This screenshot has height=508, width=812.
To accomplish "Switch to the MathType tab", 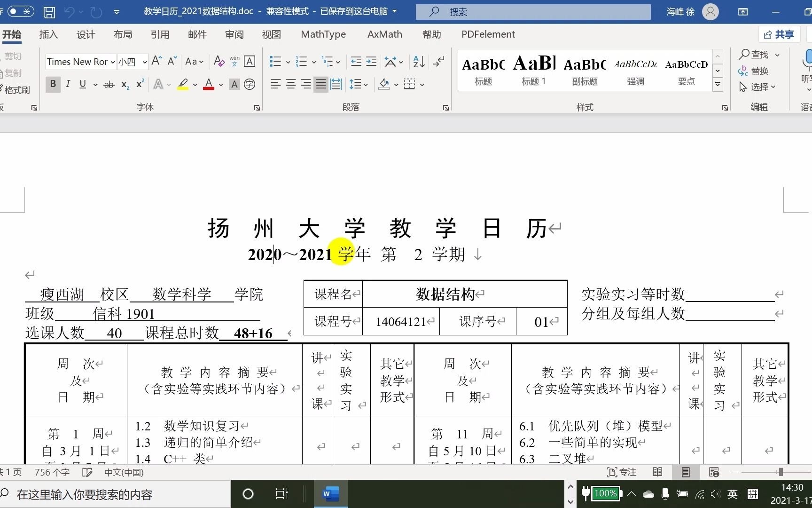I will pyautogui.click(x=323, y=34).
